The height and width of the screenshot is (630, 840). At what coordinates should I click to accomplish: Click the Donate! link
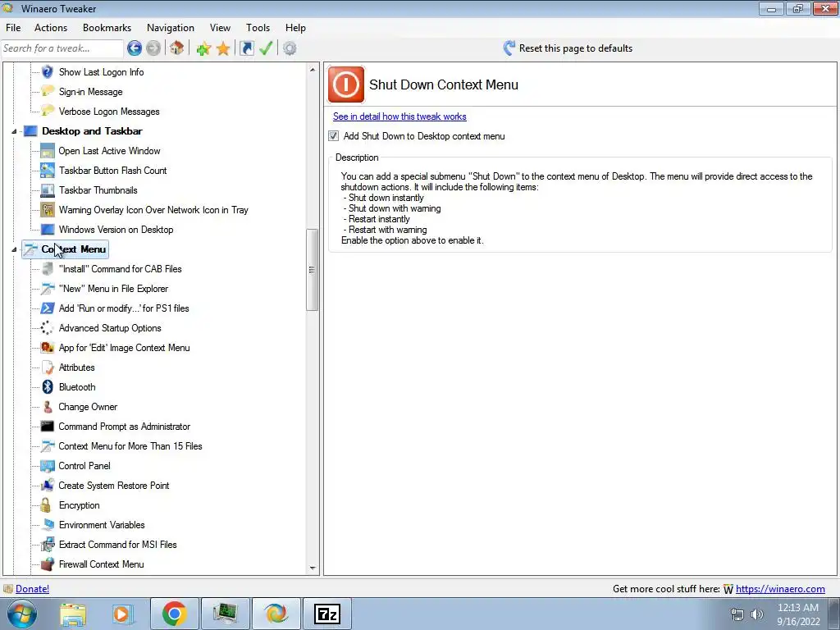pos(32,589)
